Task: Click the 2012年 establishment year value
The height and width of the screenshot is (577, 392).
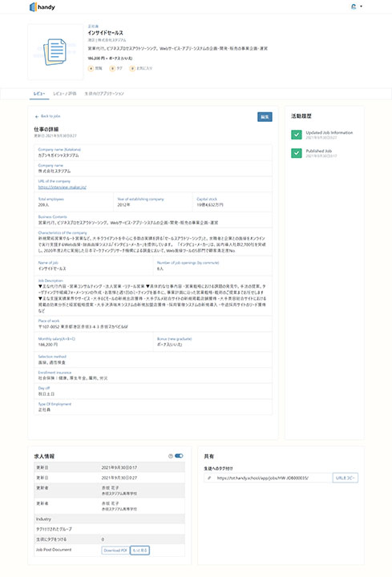Action: click(x=123, y=204)
